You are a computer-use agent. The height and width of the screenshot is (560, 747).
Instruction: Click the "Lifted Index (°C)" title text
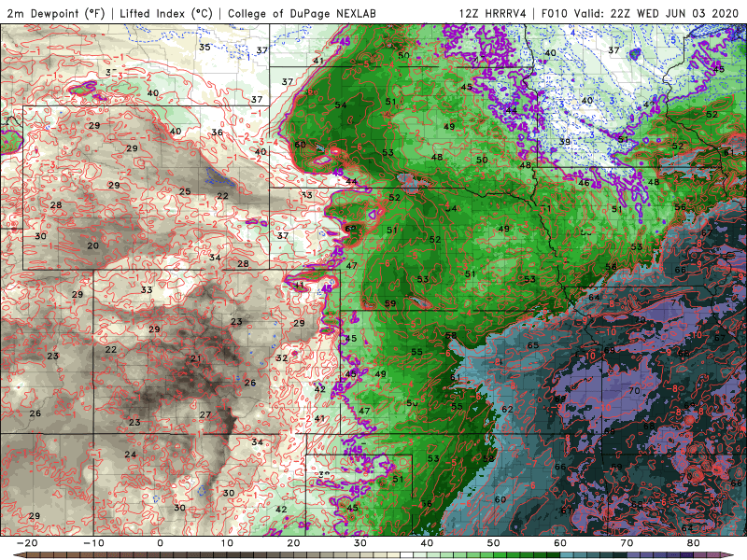(x=166, y=13)
